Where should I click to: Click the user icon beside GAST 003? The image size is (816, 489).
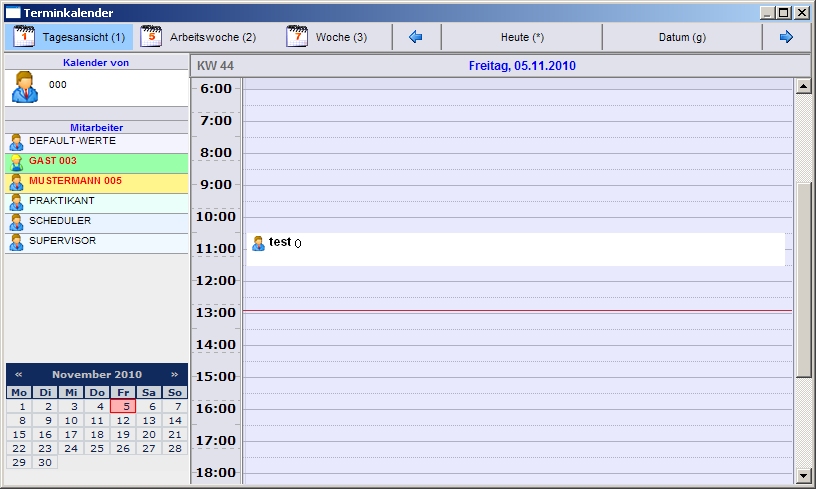16,162
